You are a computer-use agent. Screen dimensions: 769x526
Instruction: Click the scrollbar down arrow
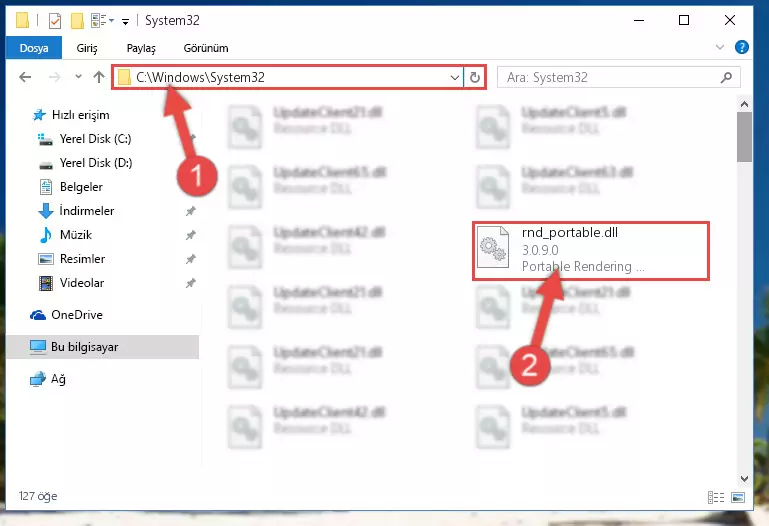click(744, 478)
